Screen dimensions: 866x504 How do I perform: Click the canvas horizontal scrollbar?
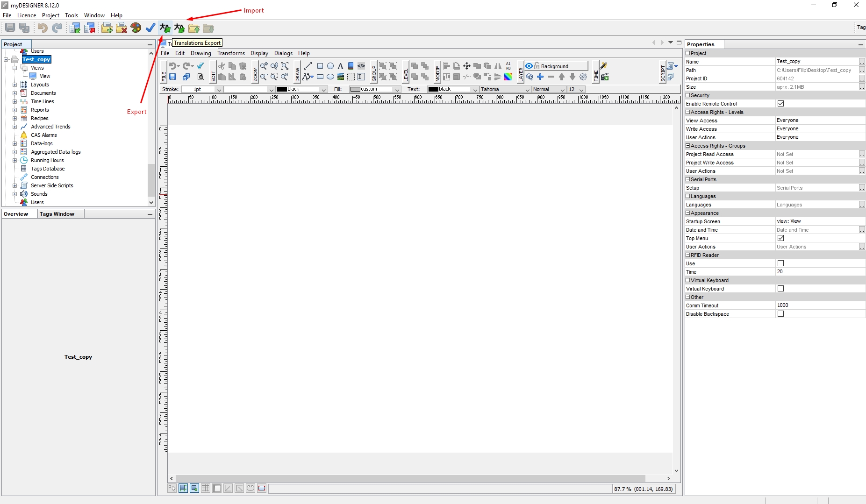[x=410, y=478]
